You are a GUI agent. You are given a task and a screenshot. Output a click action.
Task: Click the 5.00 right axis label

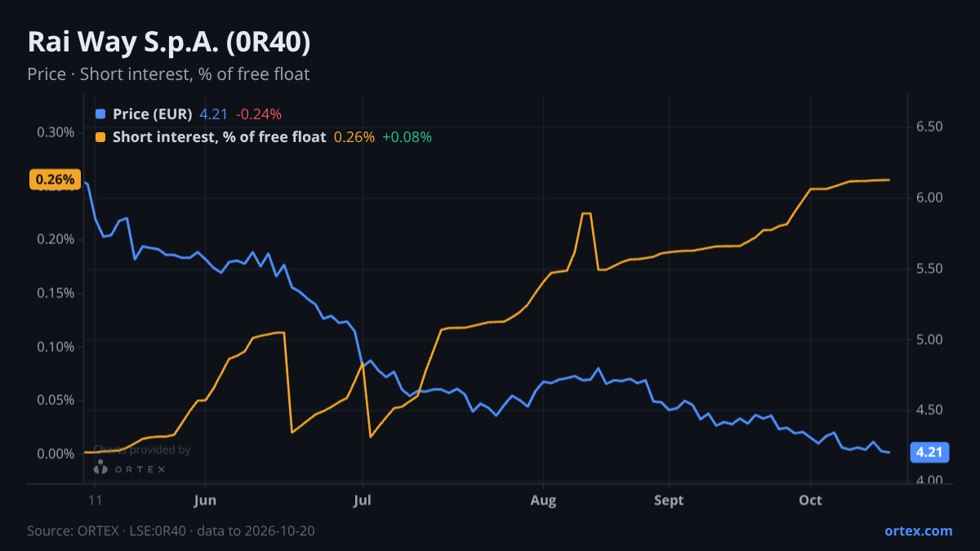click(929, 339)
